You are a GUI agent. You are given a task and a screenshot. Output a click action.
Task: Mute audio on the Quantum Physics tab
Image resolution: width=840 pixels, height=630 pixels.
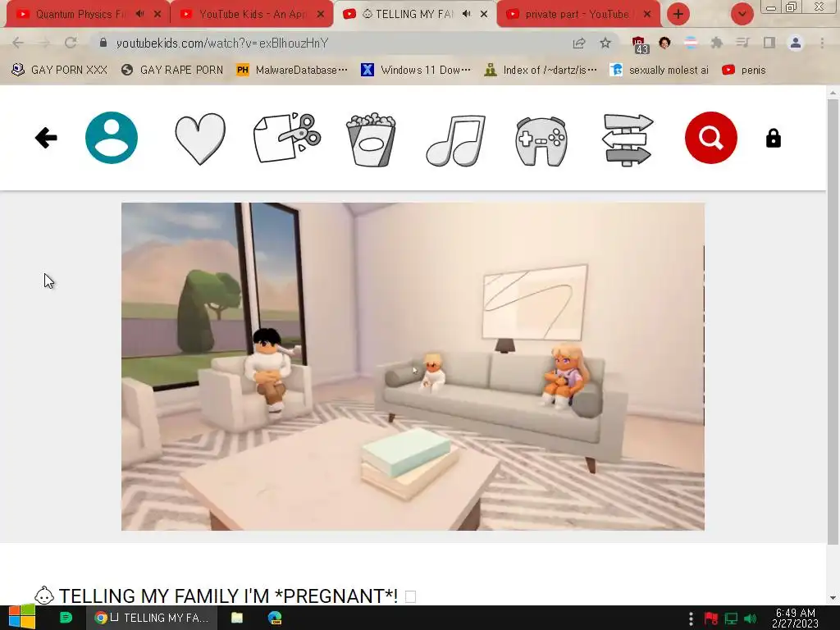pos(139,14)
